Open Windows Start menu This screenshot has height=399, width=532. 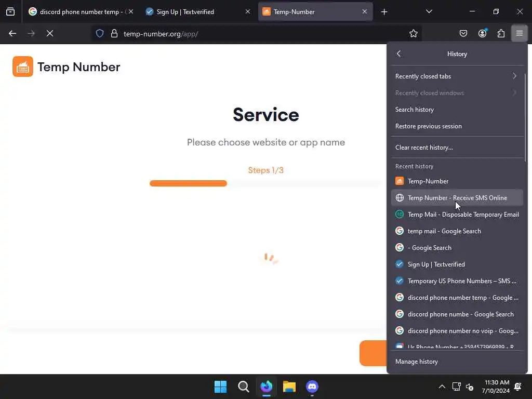pos(220,387)
